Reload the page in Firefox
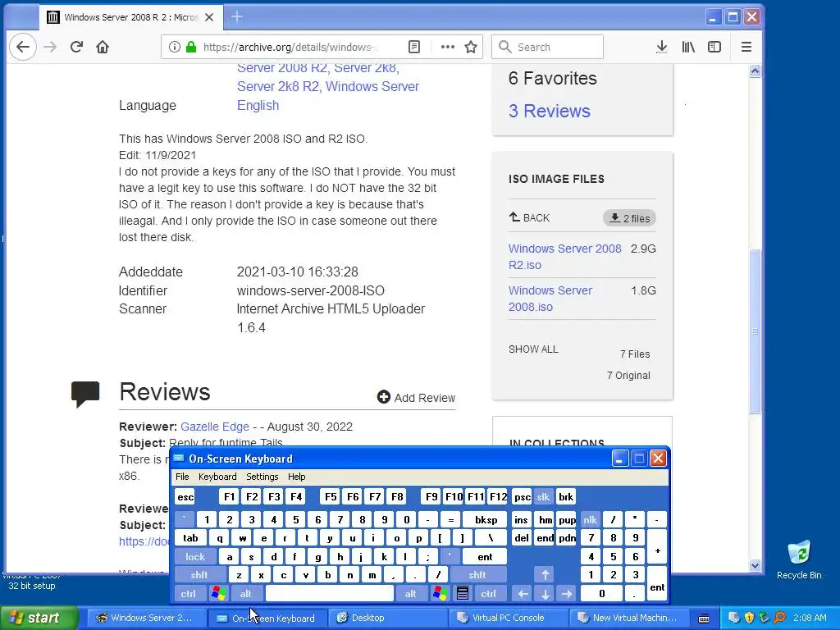Viewport: 840px width, 630px height. [76, 47]
